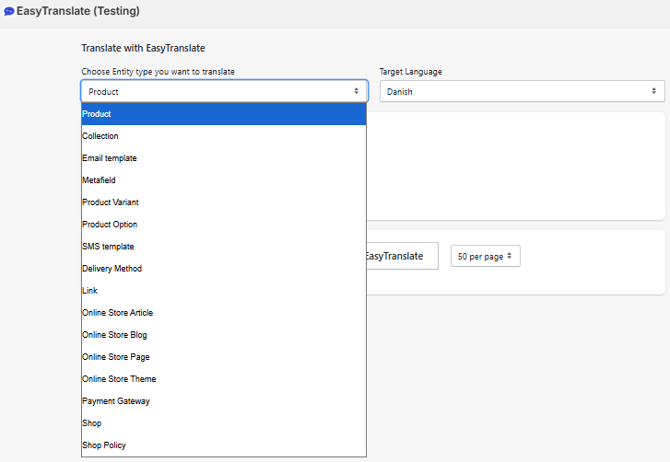Viewport: 670px width, 462px height.
Task: Select Online Store Theme option
Action: (119, 379)
